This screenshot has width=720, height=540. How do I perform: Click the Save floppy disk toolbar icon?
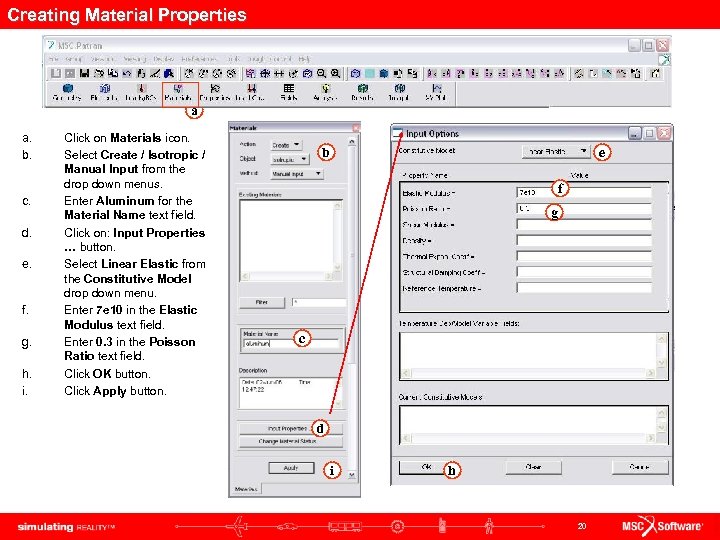(84, 73)
